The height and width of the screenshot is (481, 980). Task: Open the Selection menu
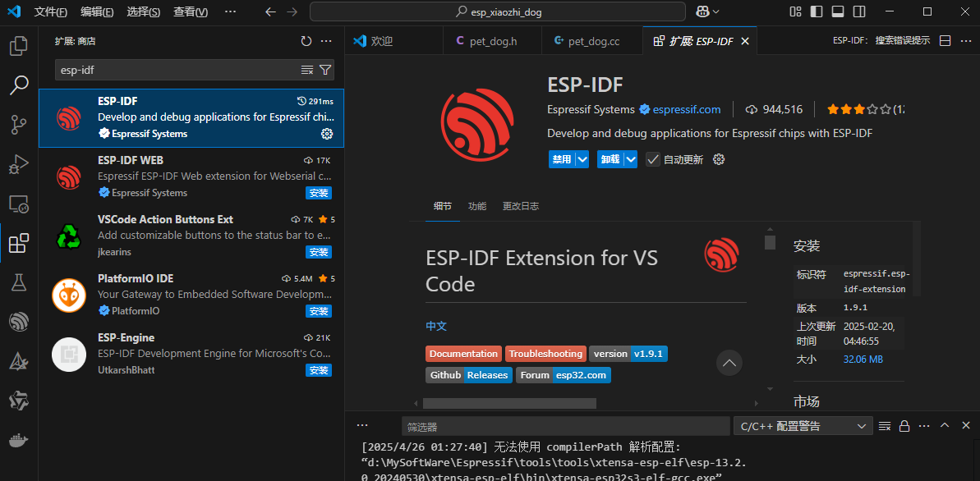coord(143,11)
